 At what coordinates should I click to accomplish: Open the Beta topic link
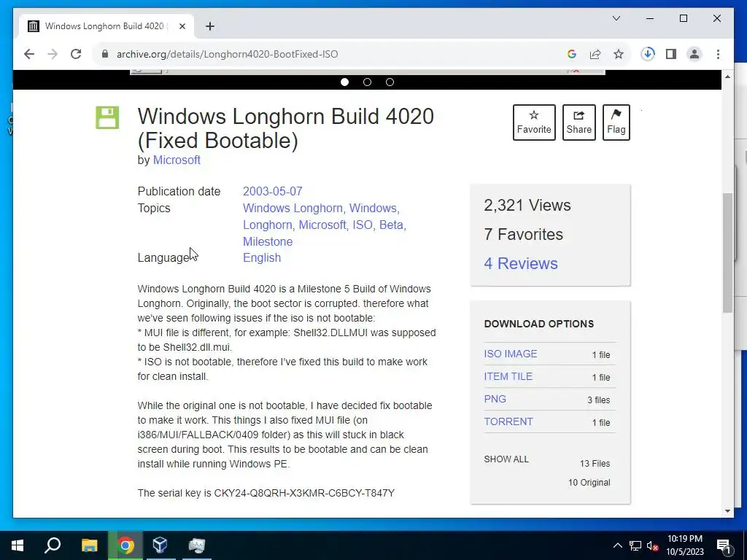pos(391,225)
